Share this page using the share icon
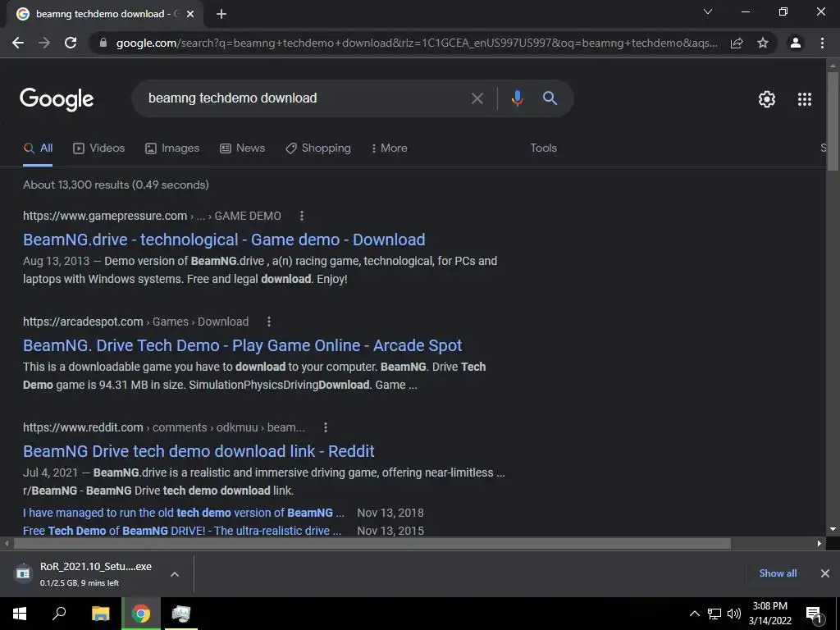This screenshot has width=840, height=630. point(737,43)
